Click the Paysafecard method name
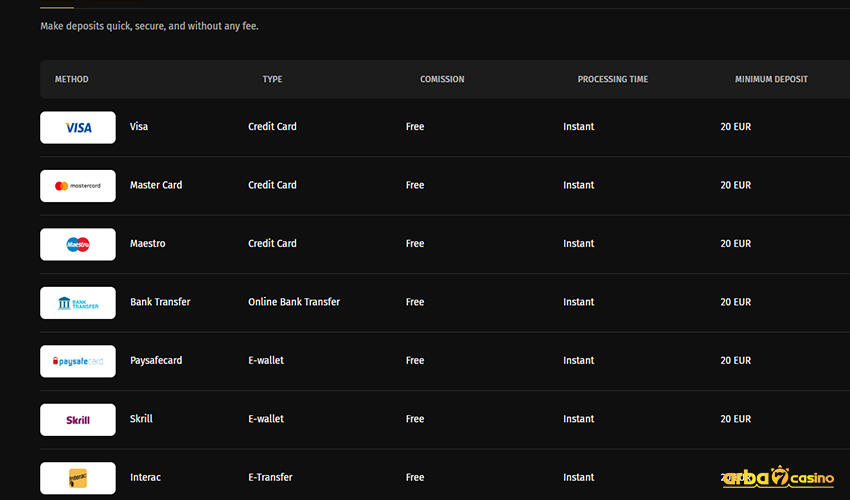 point(156,360)
